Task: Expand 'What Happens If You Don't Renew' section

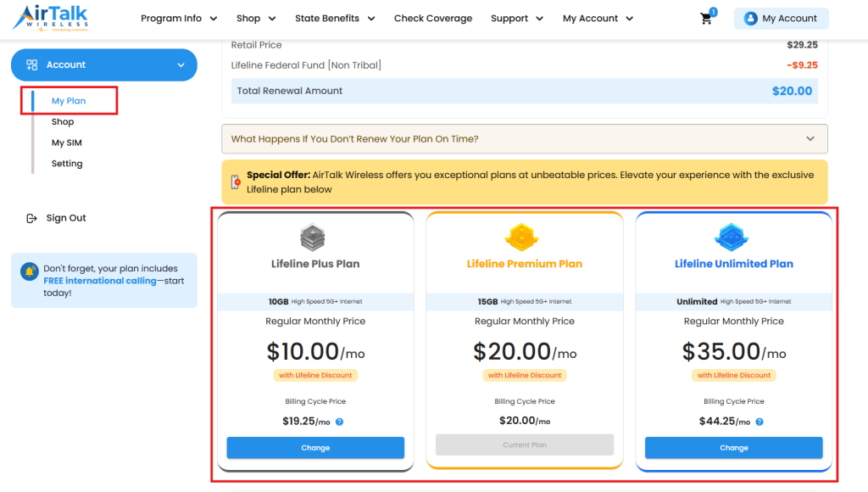Action: tap(524, 138)
